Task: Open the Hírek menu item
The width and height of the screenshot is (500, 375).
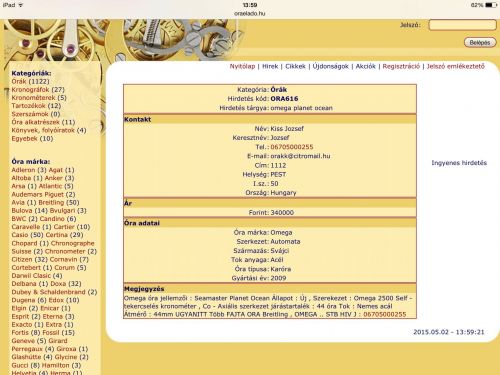Action: 270,66
